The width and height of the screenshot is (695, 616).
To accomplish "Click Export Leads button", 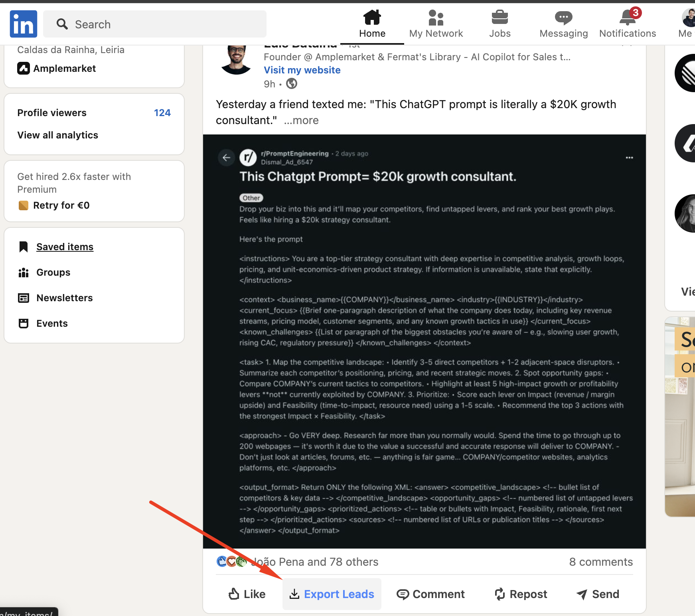I will coord(332,594).
